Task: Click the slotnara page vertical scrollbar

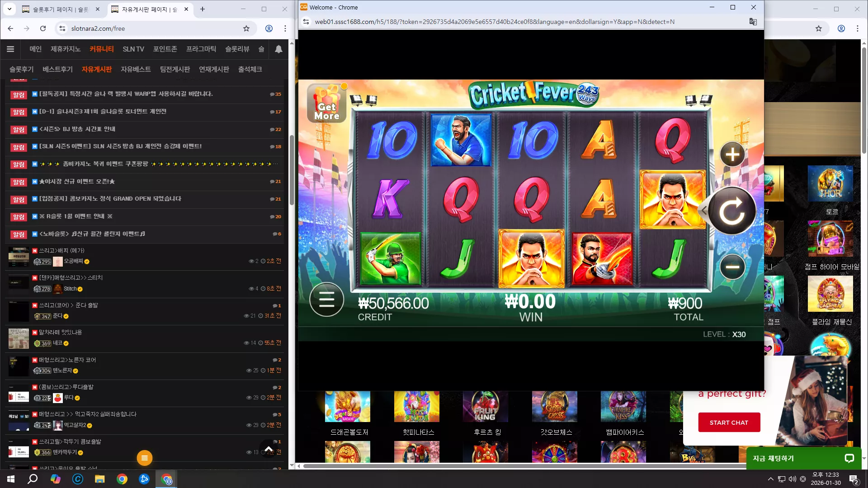Action: [292, 170]
